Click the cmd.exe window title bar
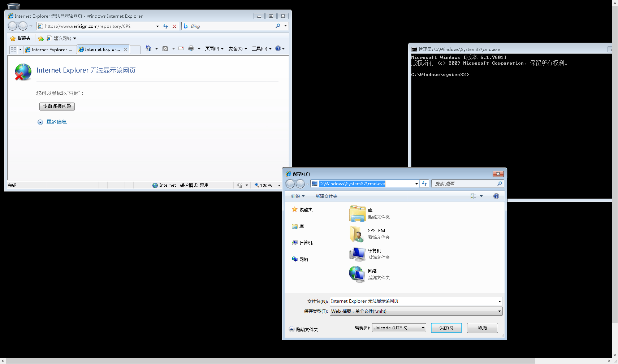Screen dimensions: 618x364 (x=509, y=49)
